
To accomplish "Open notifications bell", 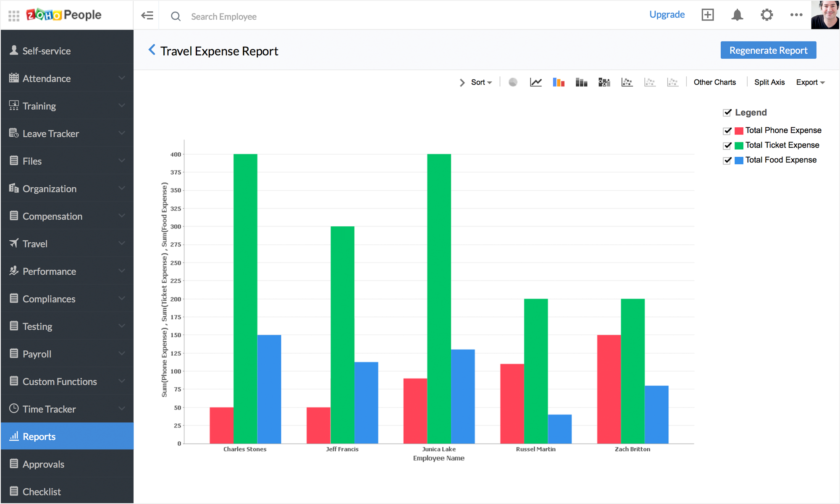I will tap(737, 15).
